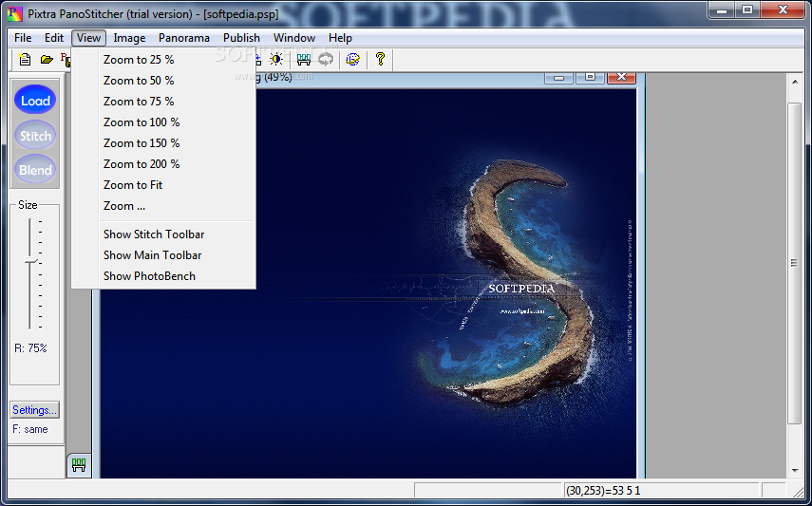Choose Zoom to 75 %
The height and width of the screenshot is (506, 812).
[163, 102]
